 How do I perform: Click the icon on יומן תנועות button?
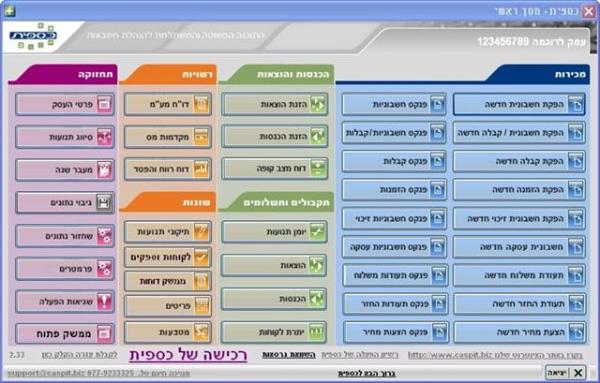(317, 231)
